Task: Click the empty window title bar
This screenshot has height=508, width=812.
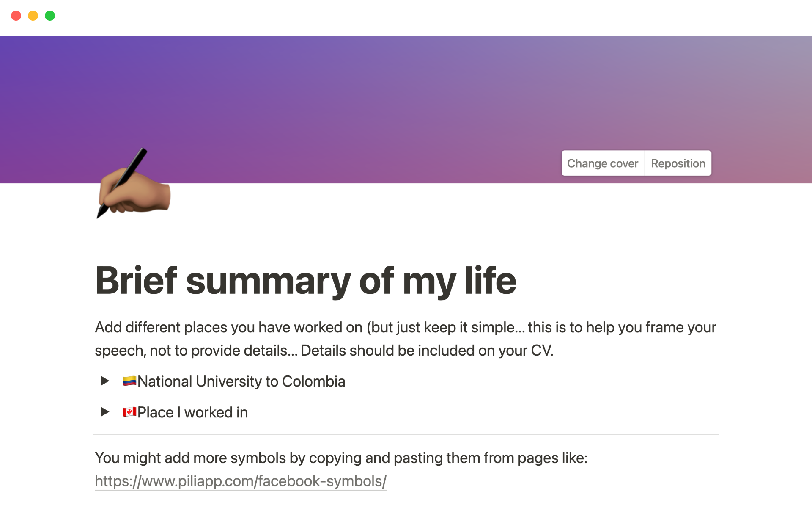Action: [x=406, y=17]
